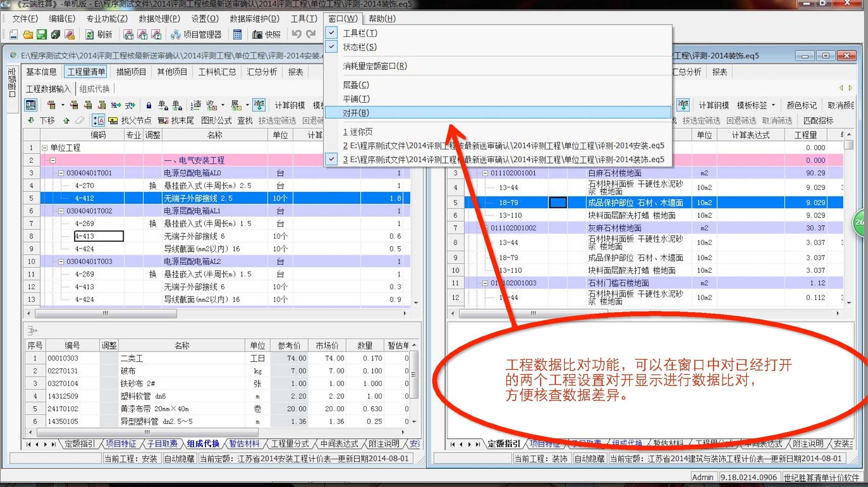This screenshot has height=487, width=868.
Task: Collapse right window node 011102001001
Action: (485, 173)
